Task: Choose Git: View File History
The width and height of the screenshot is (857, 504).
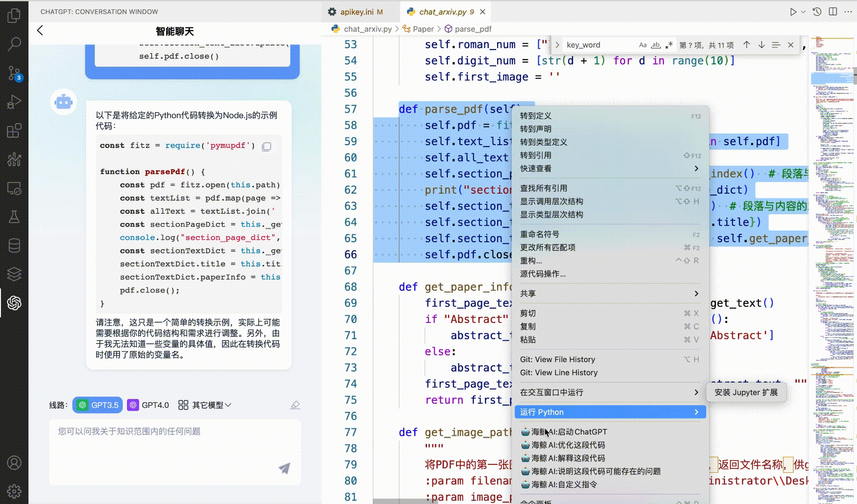Action: coord(610,359)
